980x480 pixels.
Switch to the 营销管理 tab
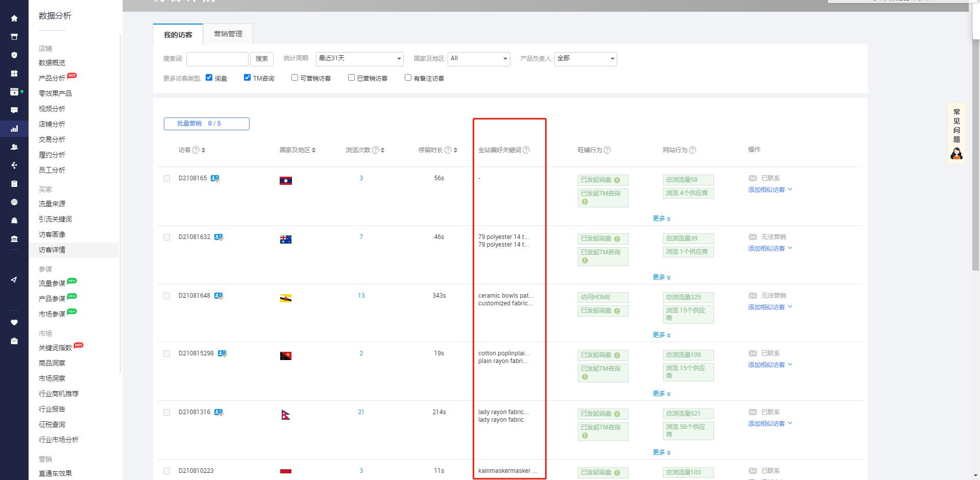[x=228, y=34]
